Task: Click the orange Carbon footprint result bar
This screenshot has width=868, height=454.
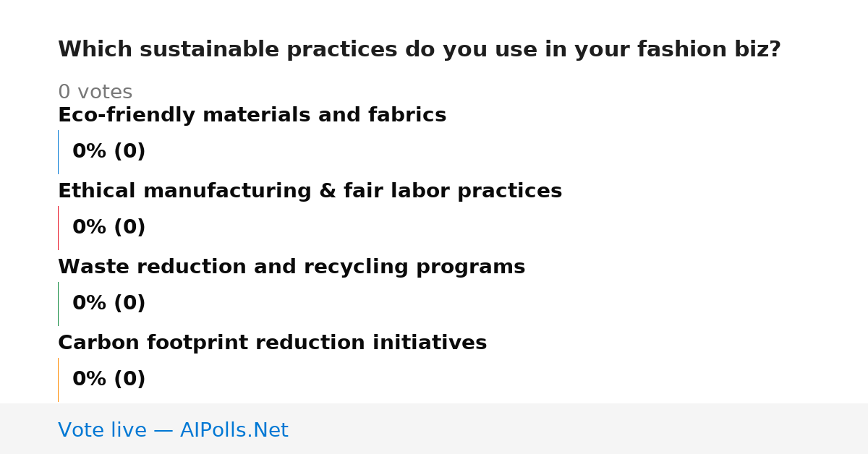Action: tap(58, 380)
